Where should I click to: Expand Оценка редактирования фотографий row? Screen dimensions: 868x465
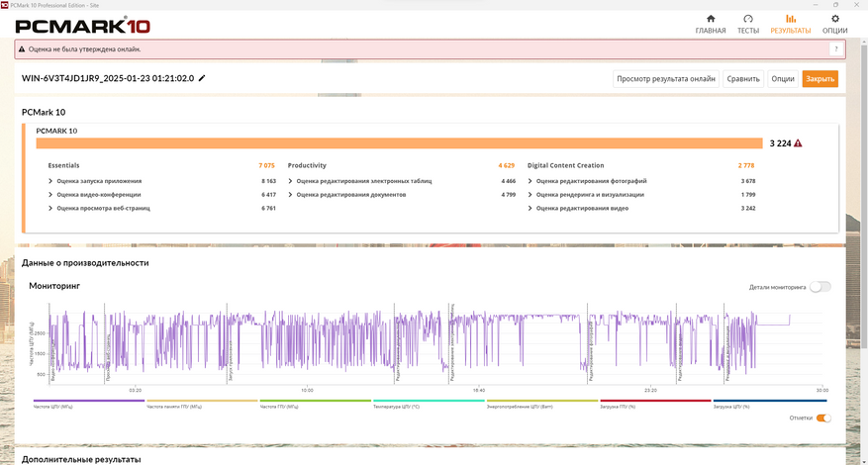pyautogui.click(x=530, y=181)
